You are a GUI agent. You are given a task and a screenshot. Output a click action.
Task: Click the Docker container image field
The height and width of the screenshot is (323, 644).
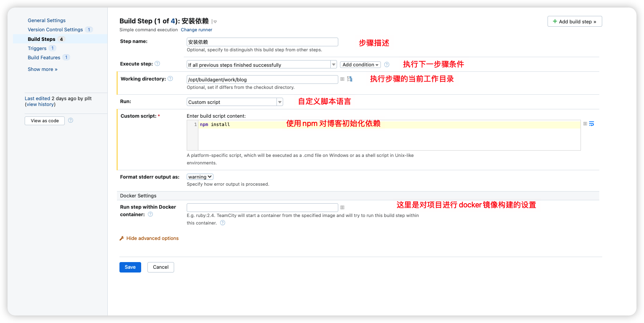point(262,207)
